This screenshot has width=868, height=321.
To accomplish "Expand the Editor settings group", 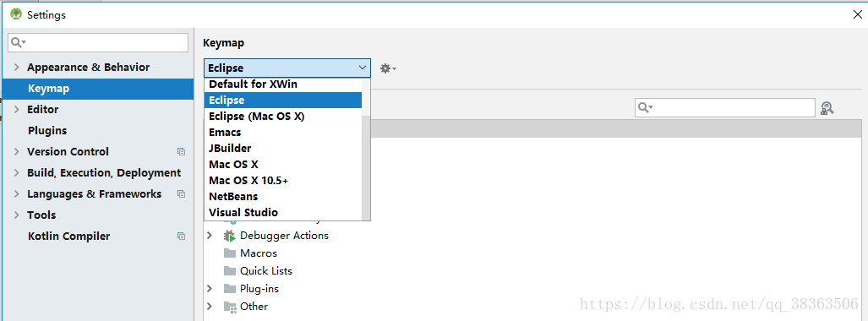I will click(x=17, y=110).
